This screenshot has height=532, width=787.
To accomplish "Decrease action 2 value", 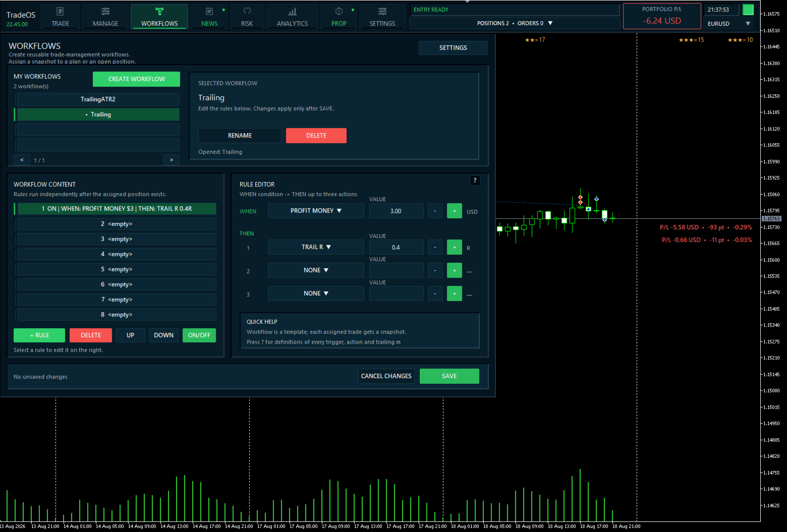I will click(x=435, y=270).
